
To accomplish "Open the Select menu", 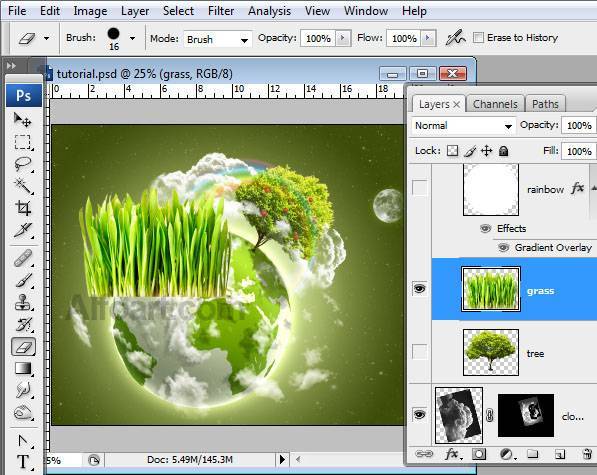I will click(x=178, y=11).
